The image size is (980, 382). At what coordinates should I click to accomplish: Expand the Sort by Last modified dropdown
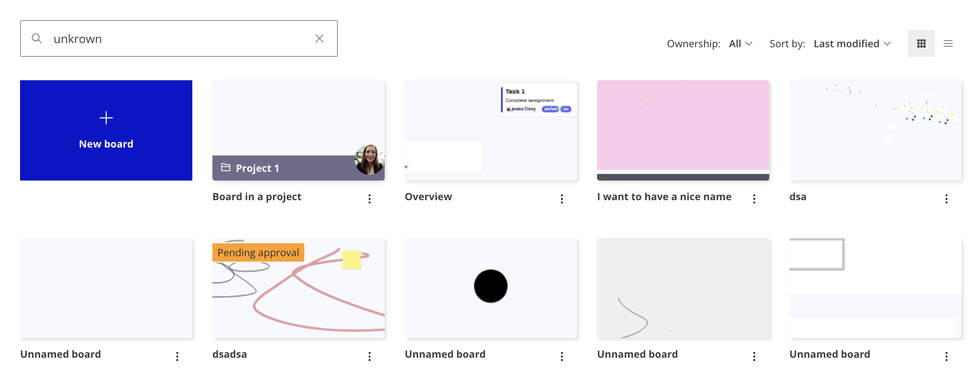coord(852,43)
